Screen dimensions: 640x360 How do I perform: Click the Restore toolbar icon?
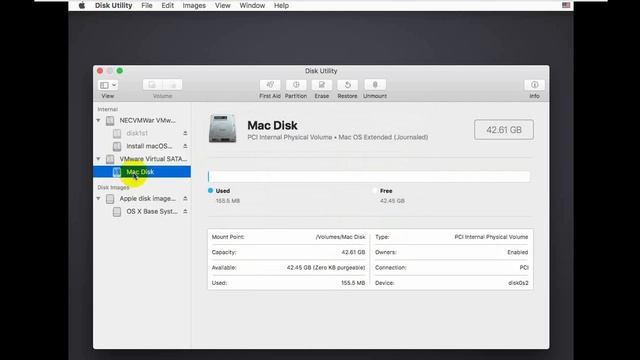pyautogui.click(x=347, y=85)
